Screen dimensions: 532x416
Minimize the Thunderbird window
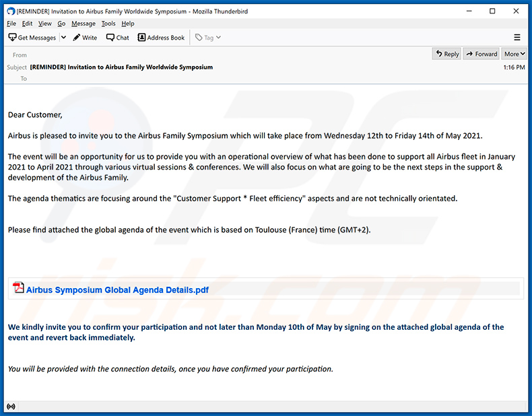coord(469,11)
